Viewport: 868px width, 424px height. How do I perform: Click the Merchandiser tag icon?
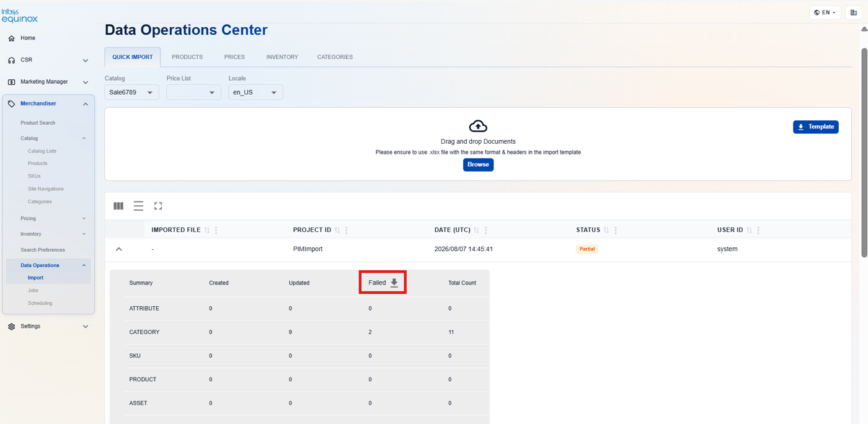click(11, 104)
